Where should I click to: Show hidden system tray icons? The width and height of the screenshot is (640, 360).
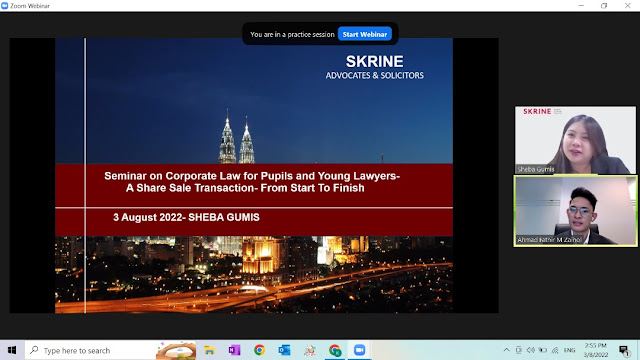pos(507,350)
